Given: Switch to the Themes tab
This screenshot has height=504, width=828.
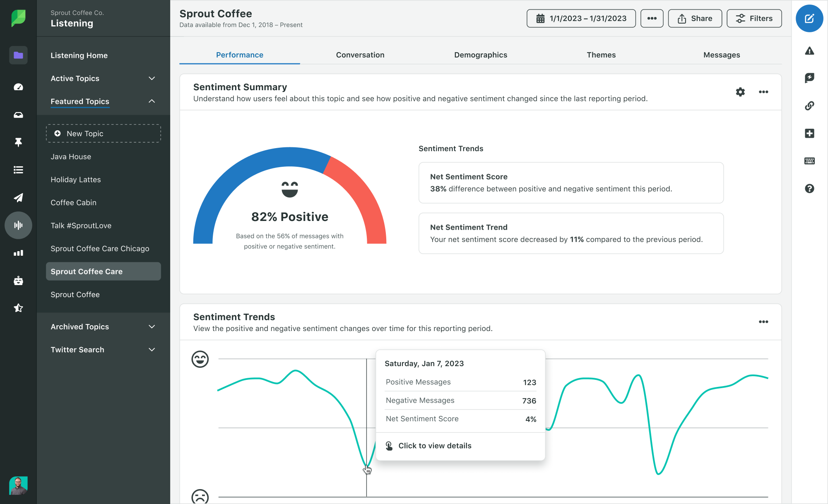Looking at the screenshot, I should coord(601,55).
